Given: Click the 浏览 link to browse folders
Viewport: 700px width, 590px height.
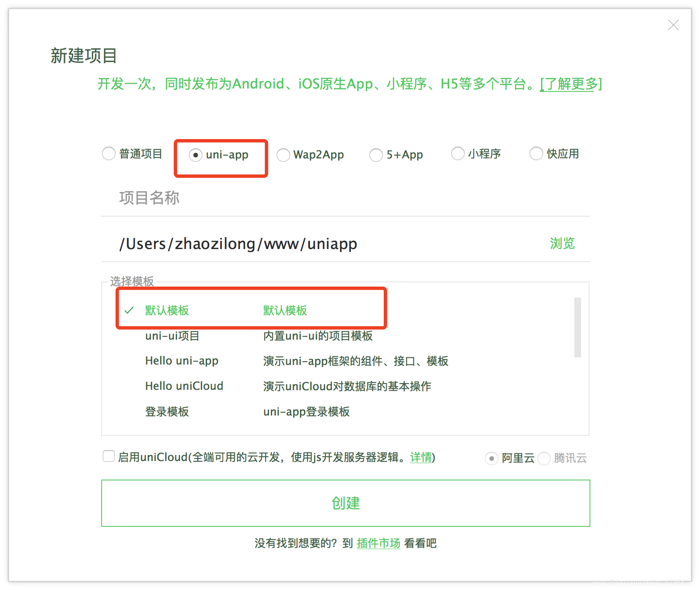Looking at the screenshot, I should (x=562, y=244).
